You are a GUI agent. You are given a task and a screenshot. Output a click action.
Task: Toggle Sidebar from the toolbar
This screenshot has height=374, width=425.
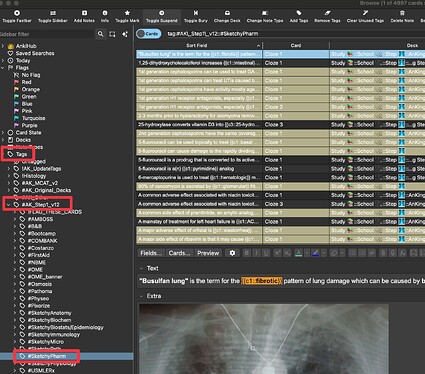53,16
